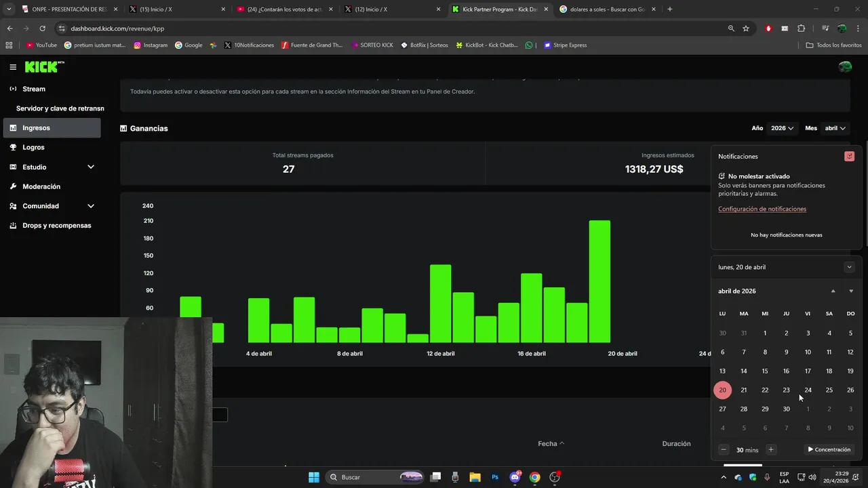Screen dimensions: 868x488
Task: Open a new browser tab
Action: [x=669, y=9]
